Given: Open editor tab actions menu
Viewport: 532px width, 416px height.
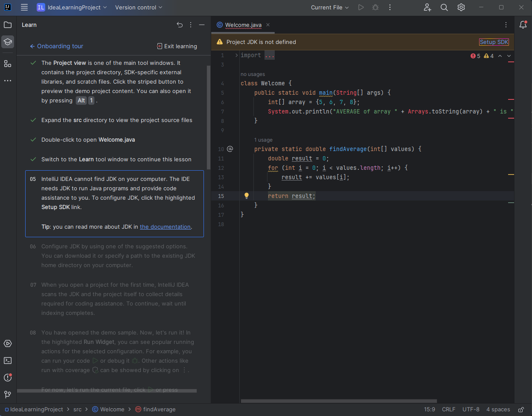Looking at the screenshot, I should [506, 25].
